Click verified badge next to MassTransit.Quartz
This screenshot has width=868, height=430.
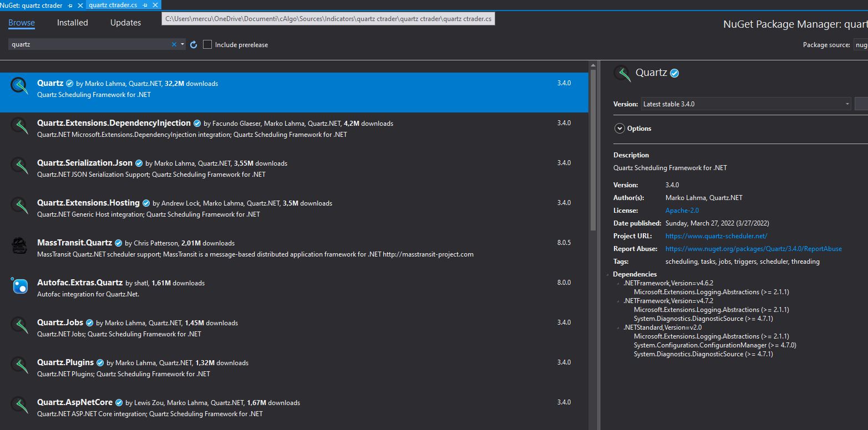pyautogui.click(x=118, y=243)
